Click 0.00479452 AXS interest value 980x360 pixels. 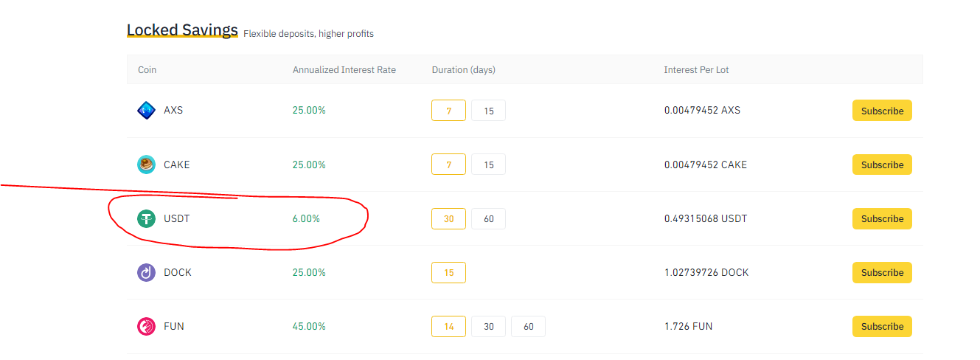[x=702, y=111]
